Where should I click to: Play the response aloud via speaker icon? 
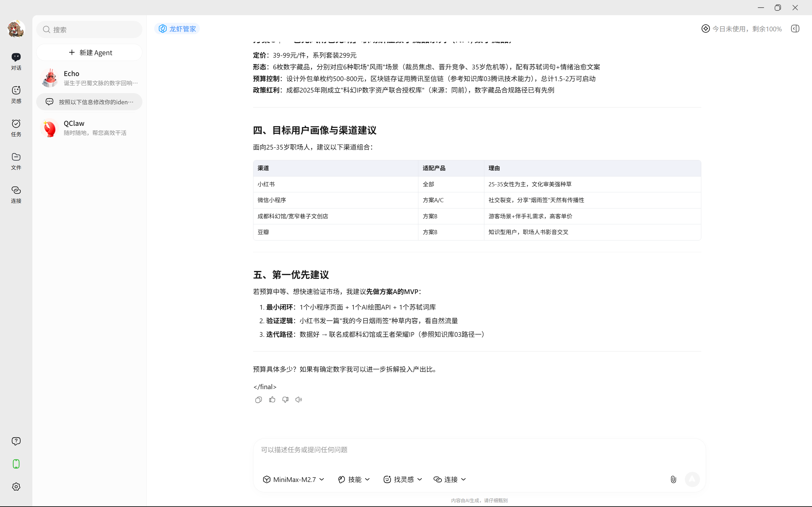coord(298,399)
